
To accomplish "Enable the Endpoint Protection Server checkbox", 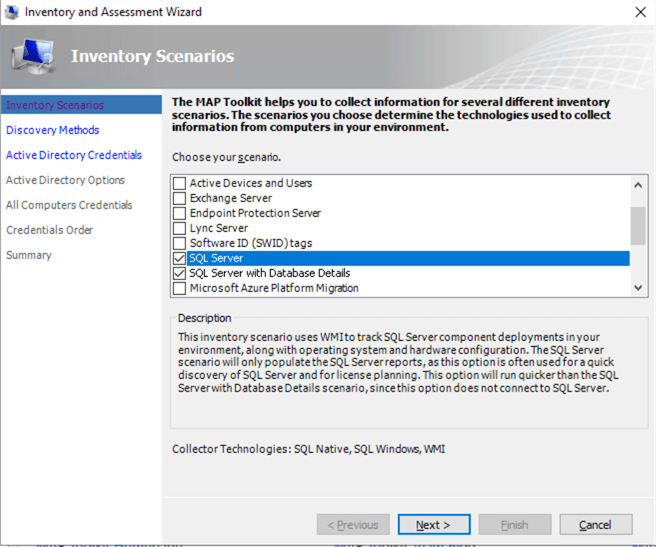I will point(179,213).
